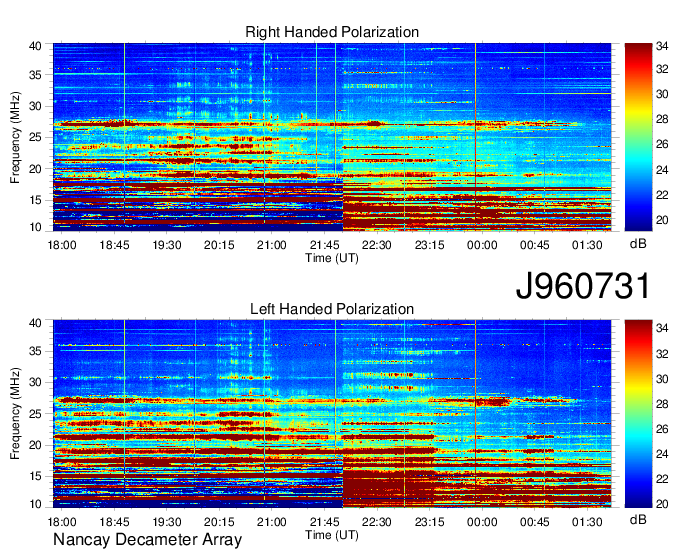This screenshot has height=552, width=680.
Task: Click "Time (UT)" label under the left-handed plot
Action: click(x=332, y=535)
